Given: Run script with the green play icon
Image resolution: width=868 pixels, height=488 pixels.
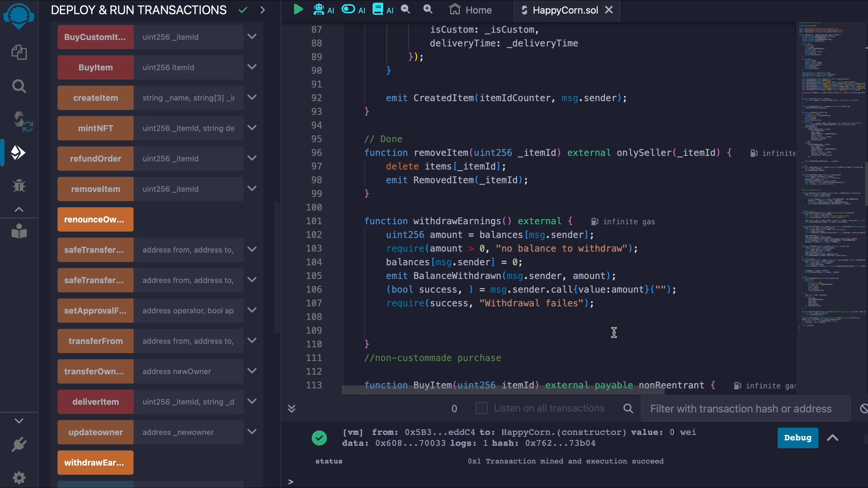Looking at the screenshot, I should pyautogui.click(x=298, y=9).
